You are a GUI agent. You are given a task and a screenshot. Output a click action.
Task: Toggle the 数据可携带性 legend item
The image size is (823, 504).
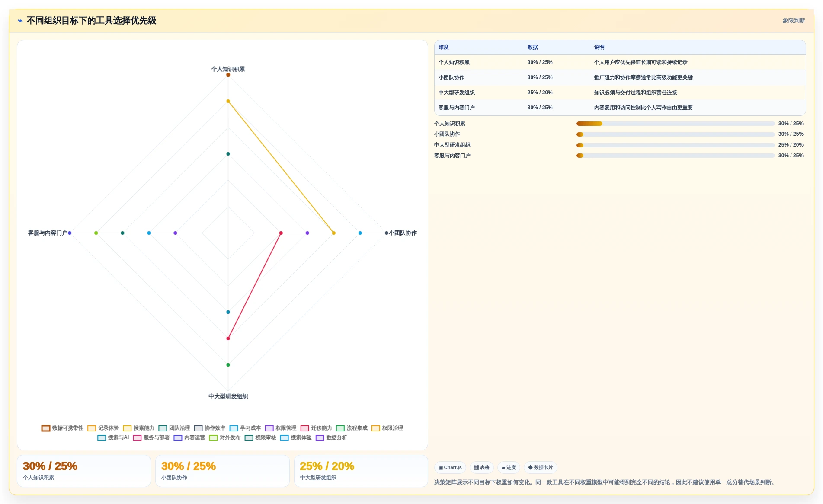(63, 428)
